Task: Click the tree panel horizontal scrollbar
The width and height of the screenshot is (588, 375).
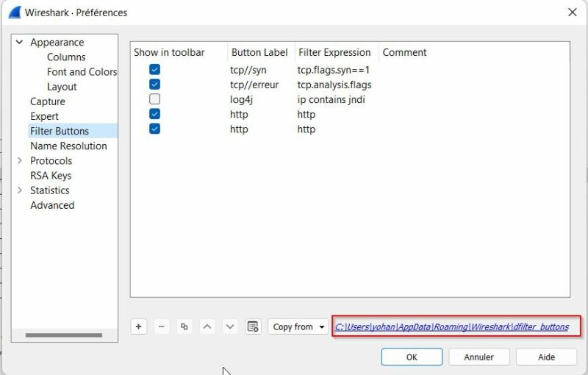Action: pyautogui.click(x=64, y=335)
